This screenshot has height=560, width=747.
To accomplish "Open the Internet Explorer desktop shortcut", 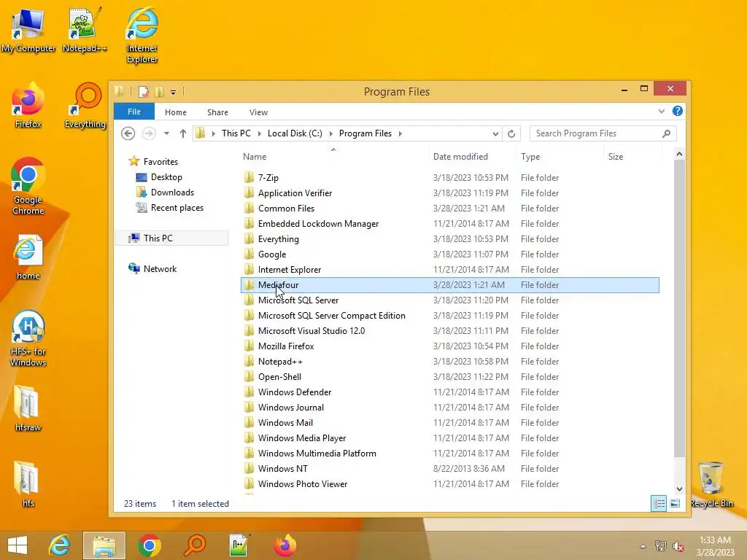I will [142, 36].
